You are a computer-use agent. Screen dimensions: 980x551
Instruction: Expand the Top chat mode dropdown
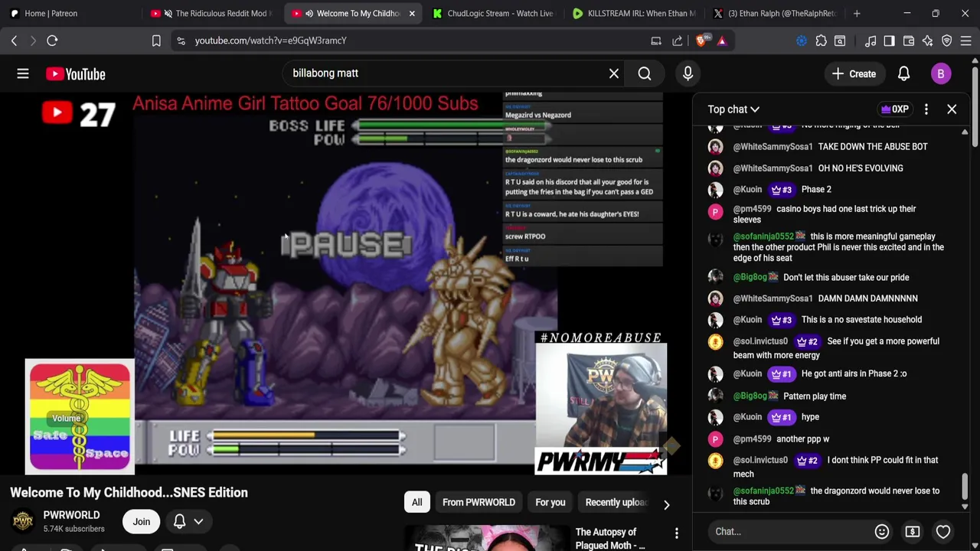pyautogui.click(x=733, y=109)
